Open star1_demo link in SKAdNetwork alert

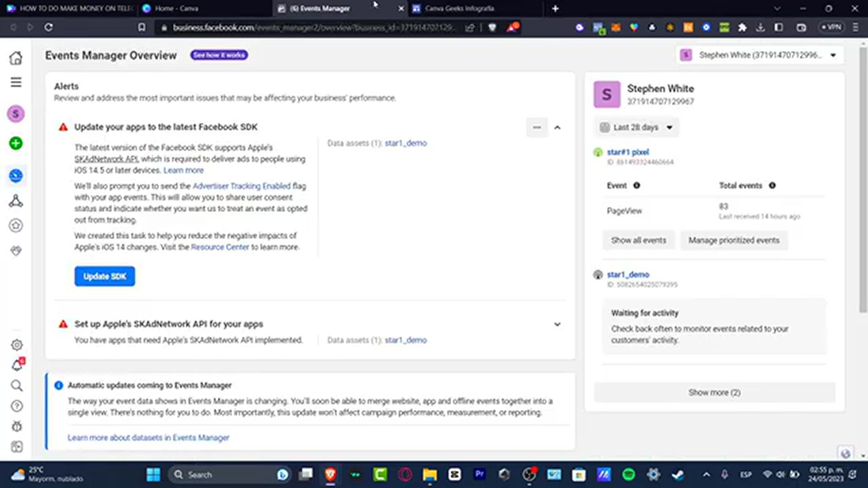click(x=406, y=340)
